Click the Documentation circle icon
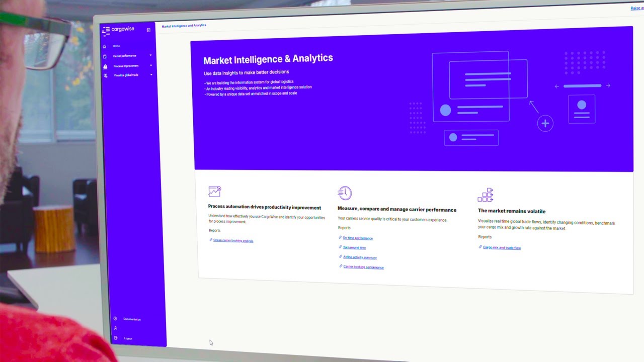Image resolution: width=644 pixels, height=362 pixels. pos(115,318)
